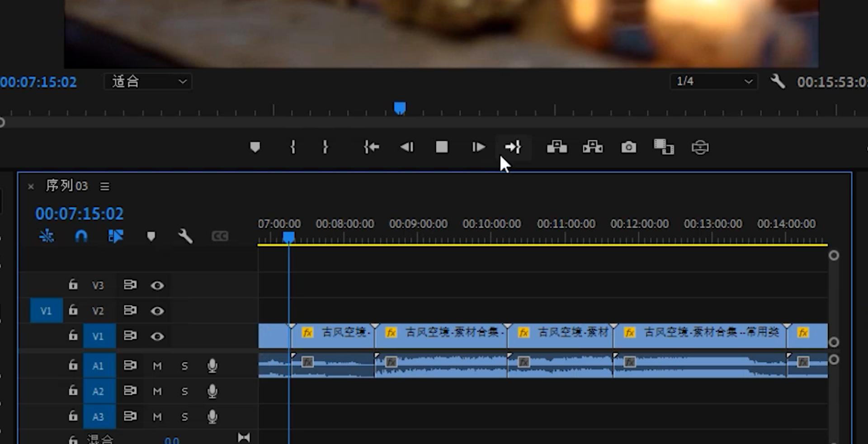Solo the A2 audio track
Image resolution: width=868 pixels, height=444 pixels.
pos(184,391)
